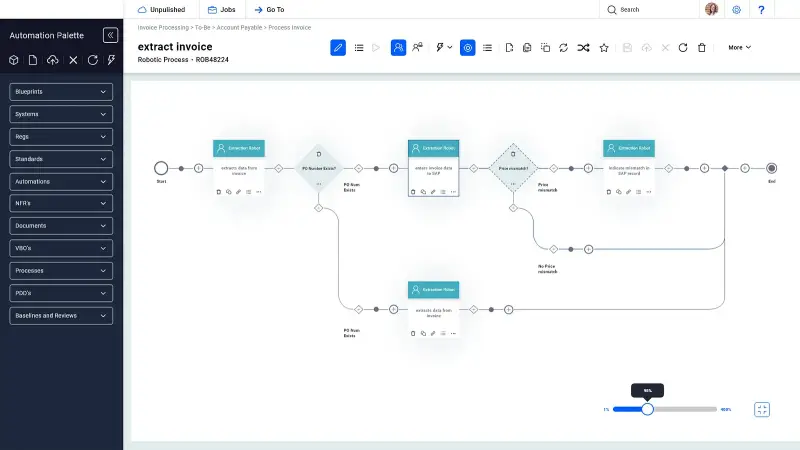Expand the Documents dropdown
Screen dimensions: 800x450
click(x=61, y=226)
